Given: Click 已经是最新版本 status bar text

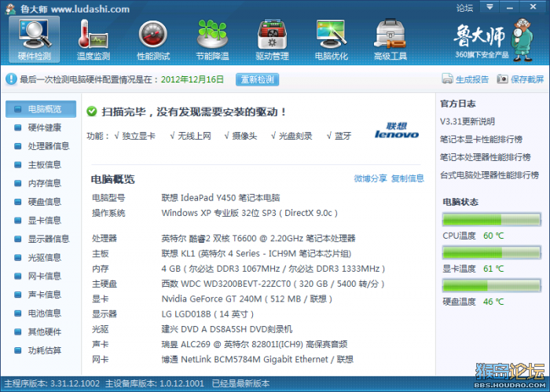Looking at the screenshot, I should point(240,384).
